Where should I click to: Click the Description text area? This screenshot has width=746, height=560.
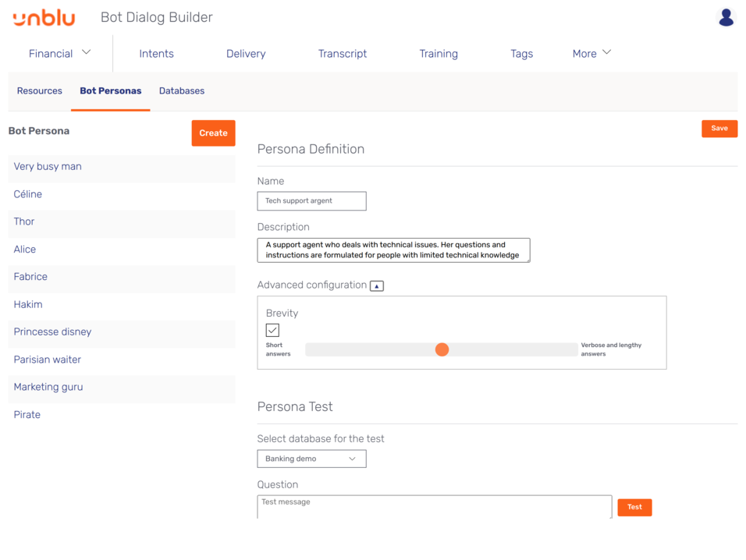coord(393,250)
